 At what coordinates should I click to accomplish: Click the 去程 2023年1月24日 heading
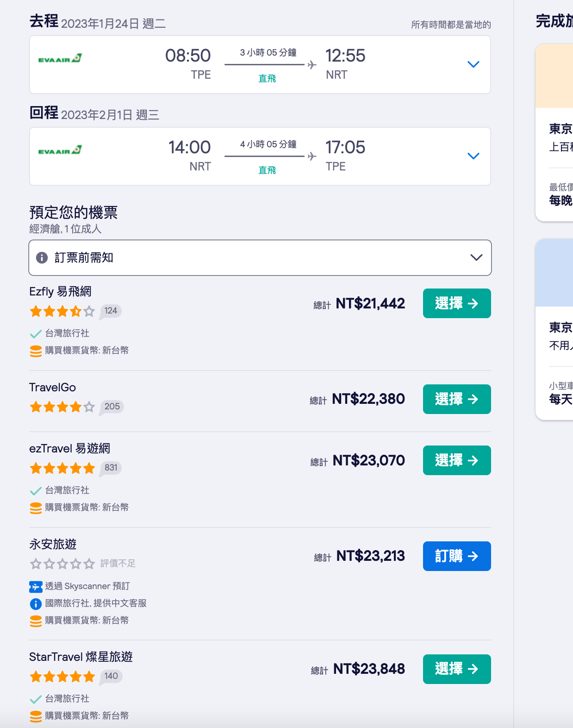[x=98, y=22]
